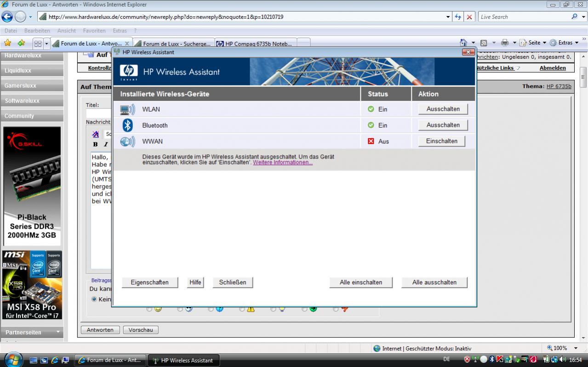Turn off Bluetooth with Ausschalten

(x=443, y=125)
